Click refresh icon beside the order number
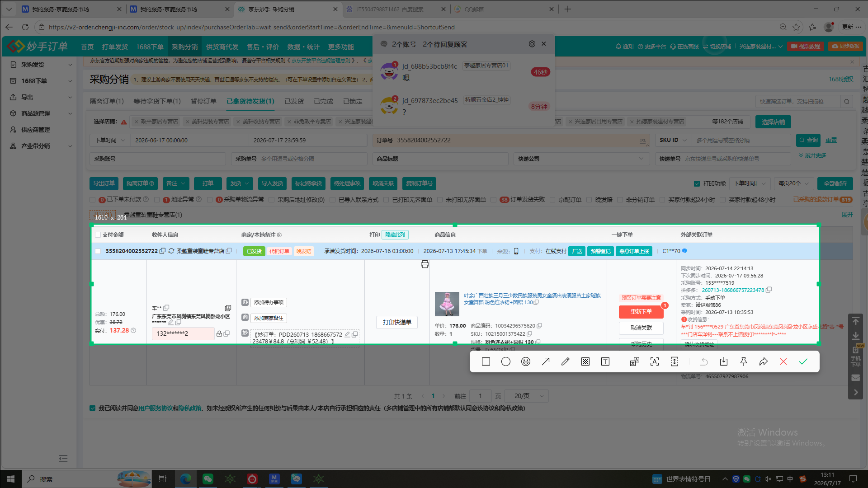The image size is (868, 488). (x=171, y=251)
